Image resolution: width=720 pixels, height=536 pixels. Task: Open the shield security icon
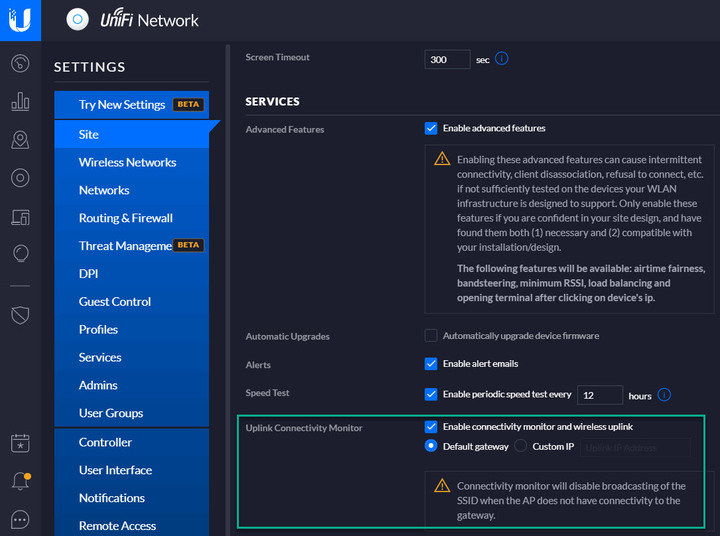pyautogui.click(x=20, y=315)
